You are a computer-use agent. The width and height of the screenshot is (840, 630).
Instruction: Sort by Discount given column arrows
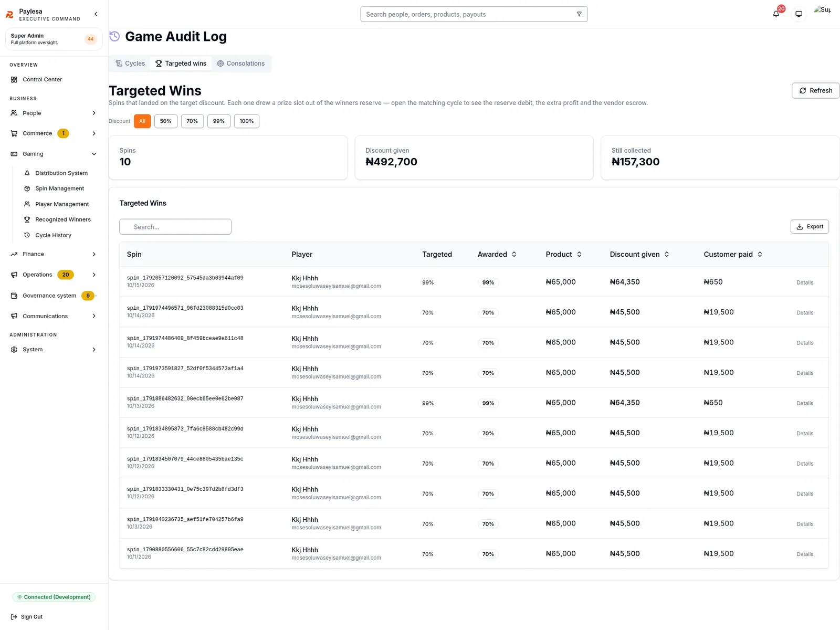point(667,254)
